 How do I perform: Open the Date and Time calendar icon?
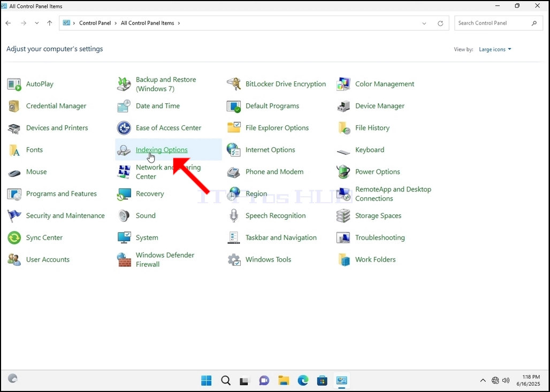click(x=124, y=106)
